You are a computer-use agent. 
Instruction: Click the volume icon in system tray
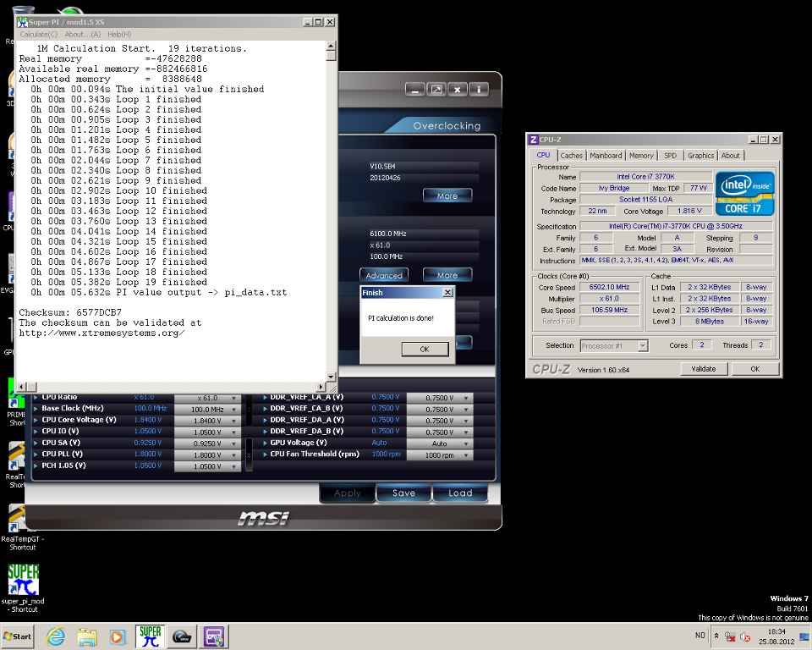(x=744, y=636)
